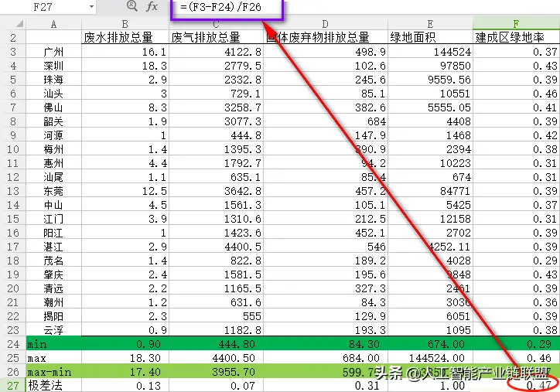Click the cell containing 广州

tap(54, 52)
